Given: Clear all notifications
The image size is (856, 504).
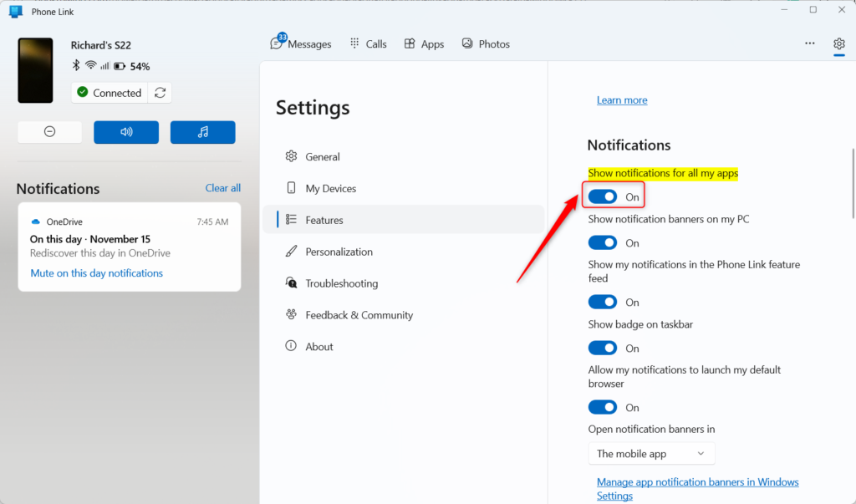Looking at the screenshot, I should [x=222, y=188].
